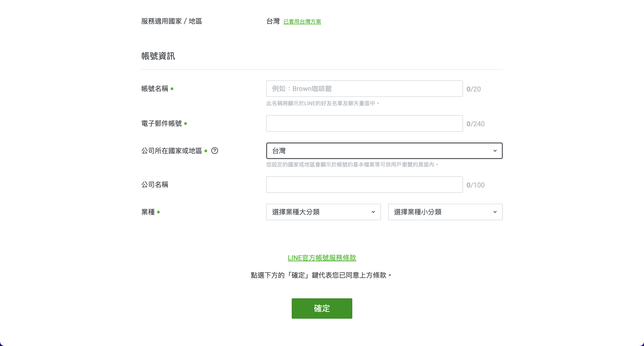The width and height of the screenshot is (644, 346).
Task: Click the 帳號資訊 section heading
Action: [158, 56]
